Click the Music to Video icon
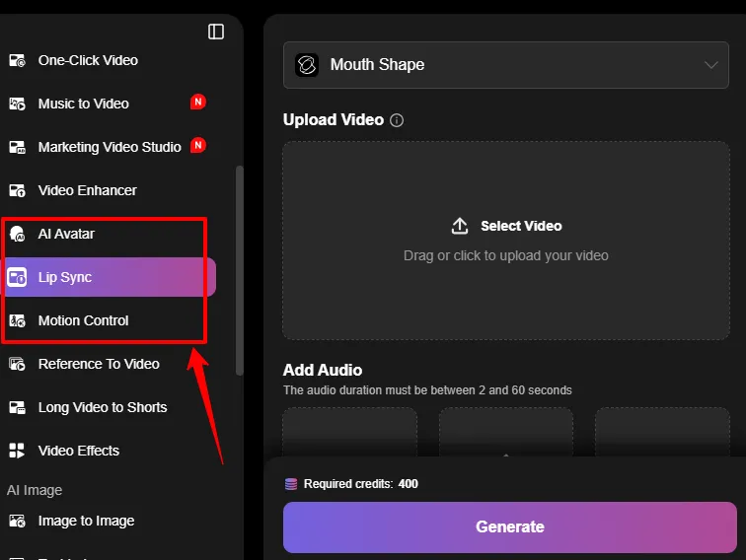 coord(18,104)
